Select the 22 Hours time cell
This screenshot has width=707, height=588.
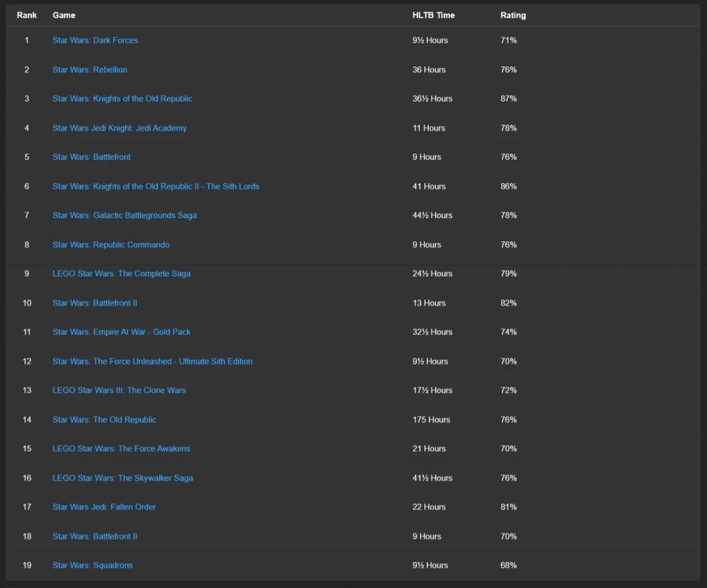click(x=429, y=506)
